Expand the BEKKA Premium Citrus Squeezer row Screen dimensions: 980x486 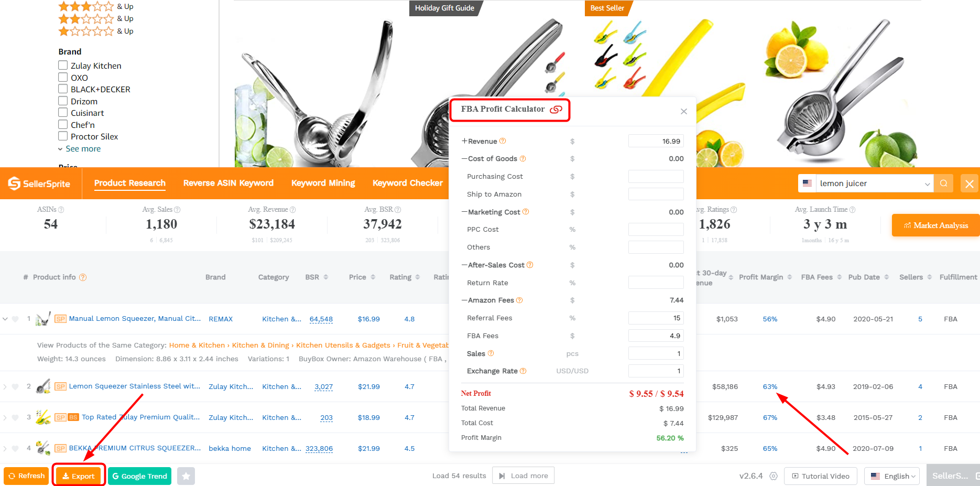pyautogui.click(x=5, y=448)
